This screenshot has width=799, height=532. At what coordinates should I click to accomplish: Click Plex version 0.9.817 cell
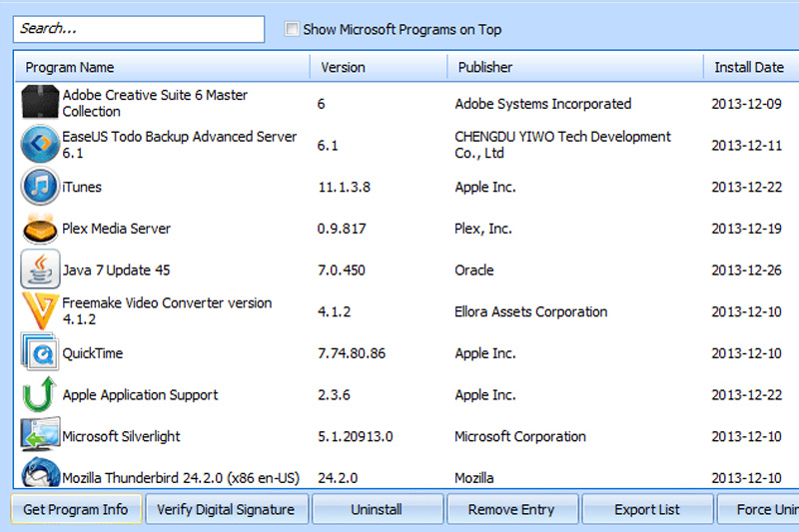342,229
